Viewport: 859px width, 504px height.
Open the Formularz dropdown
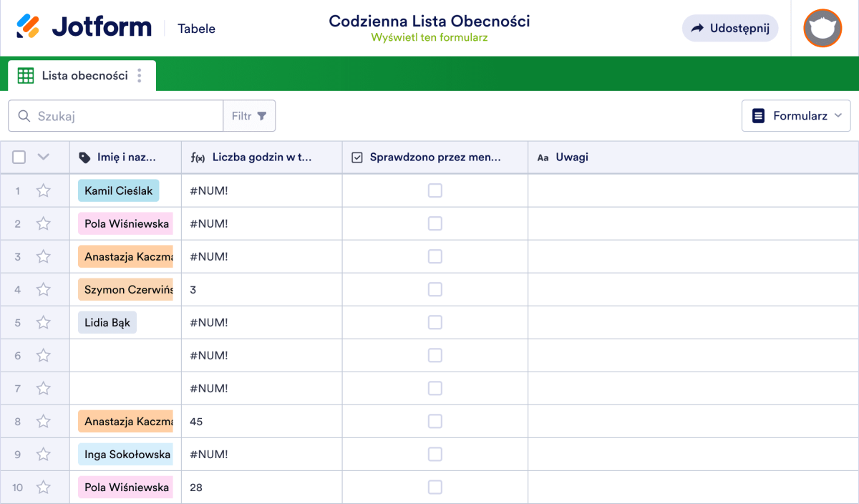[795, 115]
